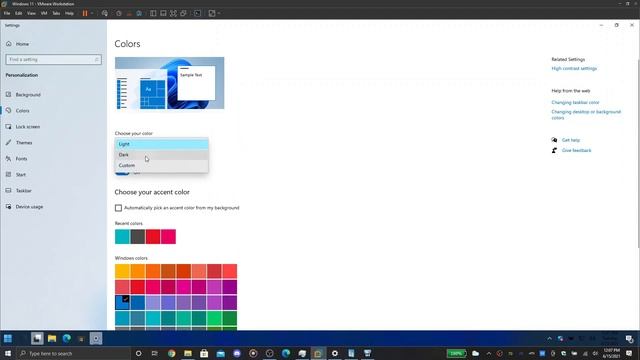The image size is (640, 360).
Task: Click the VMware pause VM button
Action: click(x=85, y=13)
